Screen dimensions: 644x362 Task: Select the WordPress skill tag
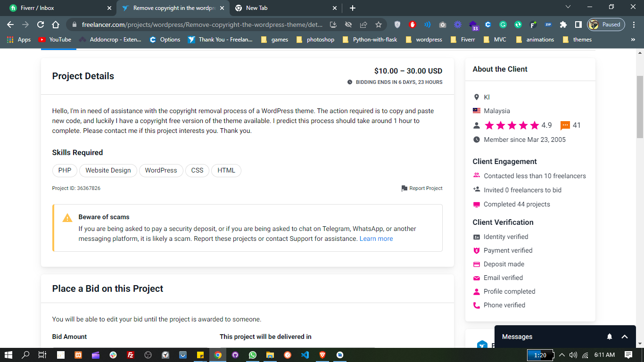pyautogui.click(x=161, y=170)
